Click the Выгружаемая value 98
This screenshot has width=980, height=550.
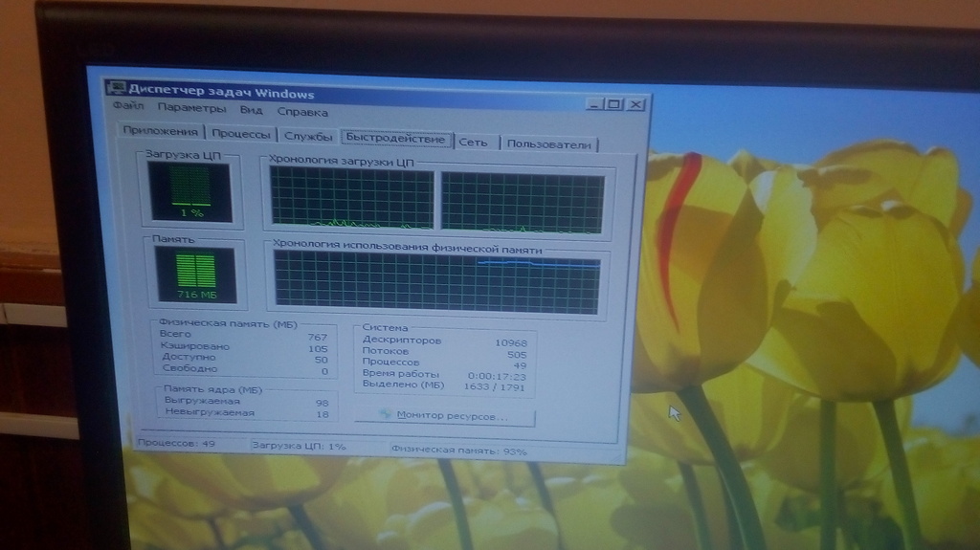pos(322,403)
